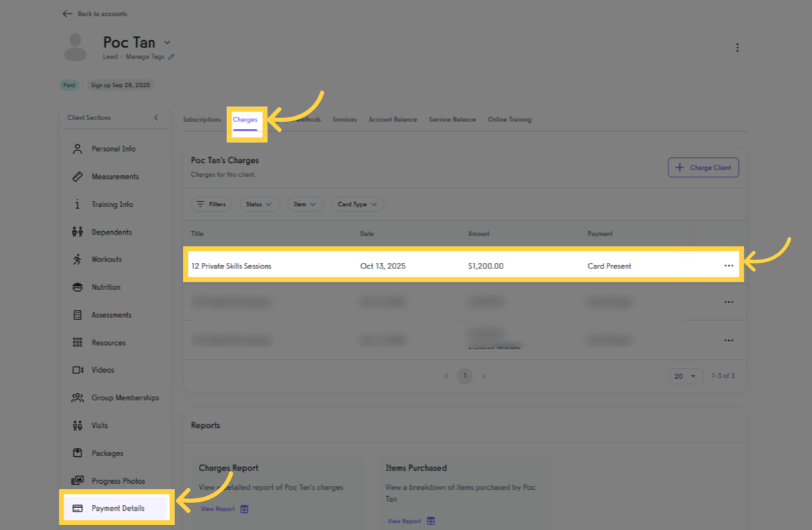Open the Status filter dropdown
Viewport: 812px width, 530px height.
259,204
